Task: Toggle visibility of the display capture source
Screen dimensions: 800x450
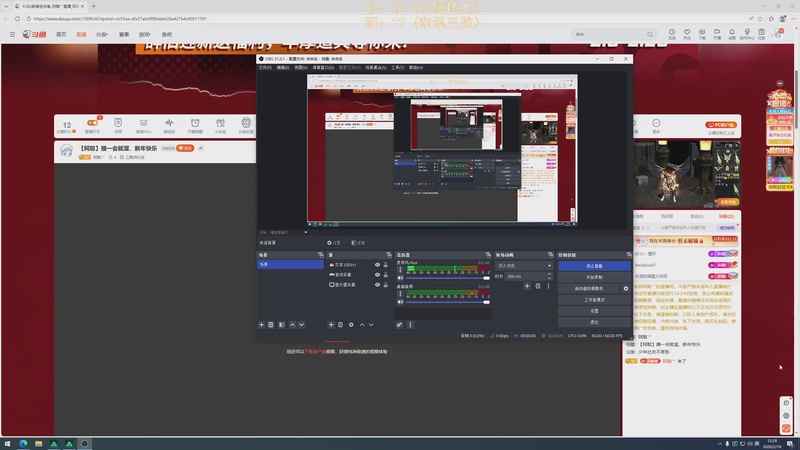Action: (x=378, y=285)
